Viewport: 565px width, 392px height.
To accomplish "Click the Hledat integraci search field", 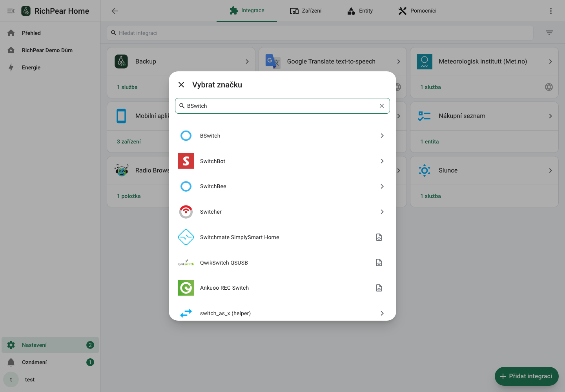I will [320, 33].
